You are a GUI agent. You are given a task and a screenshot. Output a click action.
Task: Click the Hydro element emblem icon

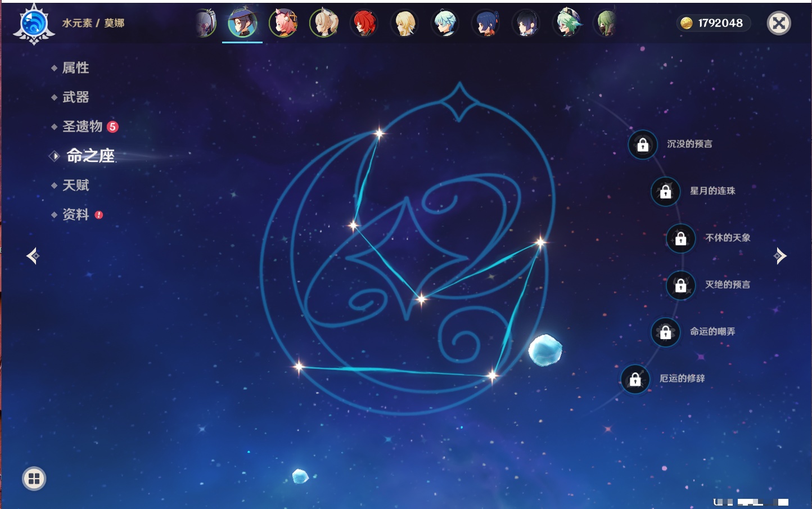click(x=34, y=24)
